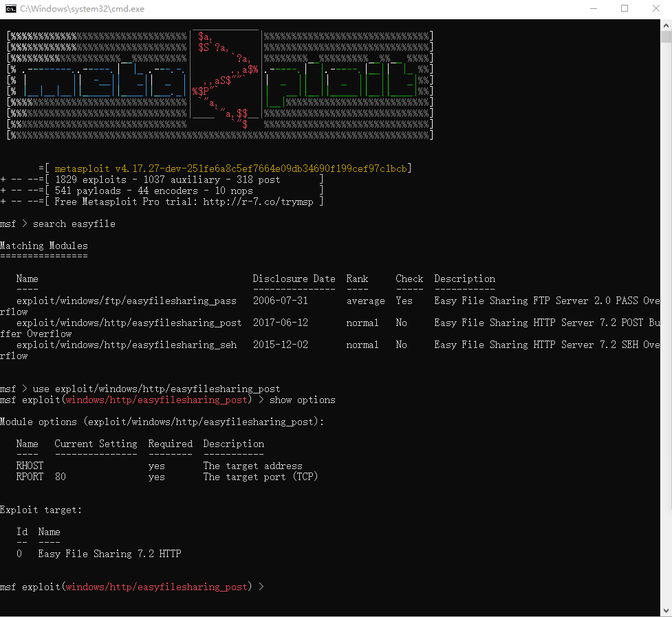The height and width of the screenshot is (617, 672).
Task: Maximize the cmd.exe window
Action: tap(625, 8)
